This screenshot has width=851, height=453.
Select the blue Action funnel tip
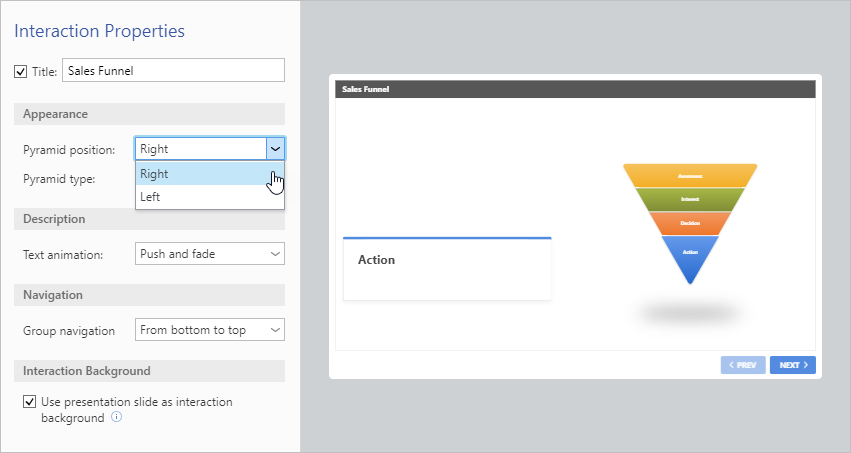tap(690, 257)
